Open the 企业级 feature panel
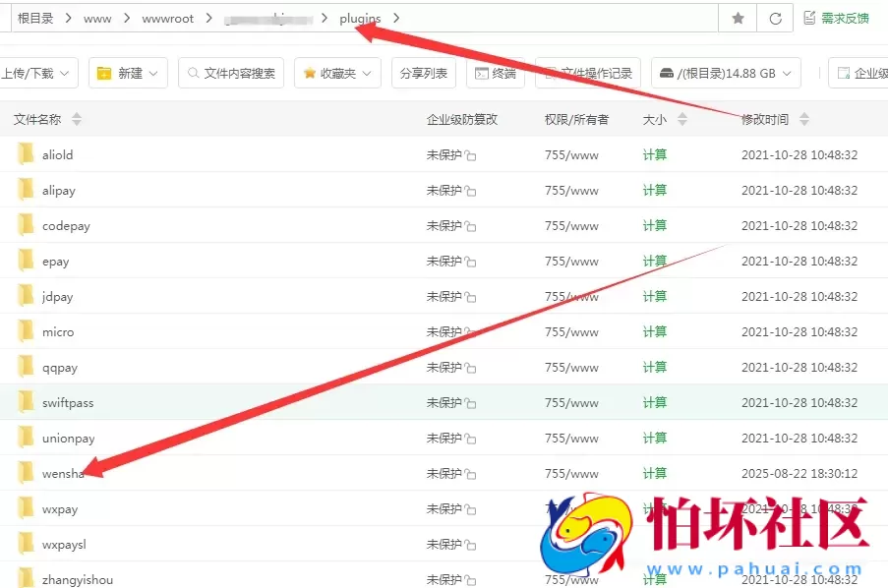Image resolution: width=888 pixels, height=588 pixels. [864, 72]
